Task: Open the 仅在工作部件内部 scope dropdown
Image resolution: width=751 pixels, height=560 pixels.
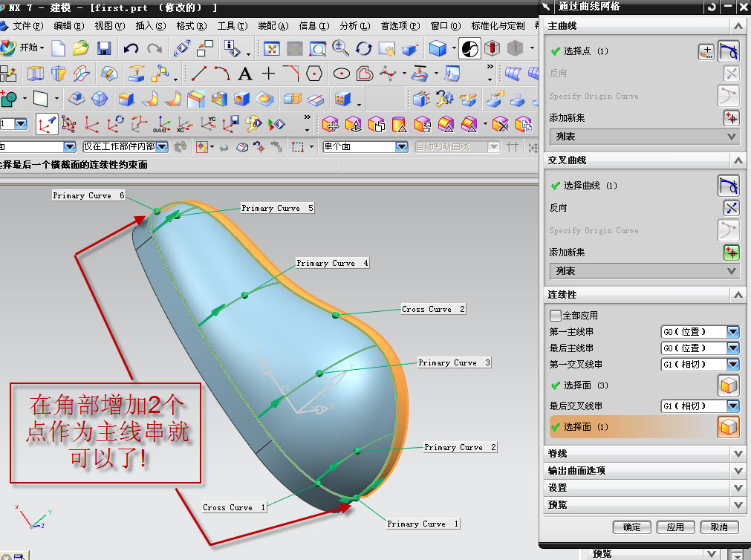Action: [163, 147]
